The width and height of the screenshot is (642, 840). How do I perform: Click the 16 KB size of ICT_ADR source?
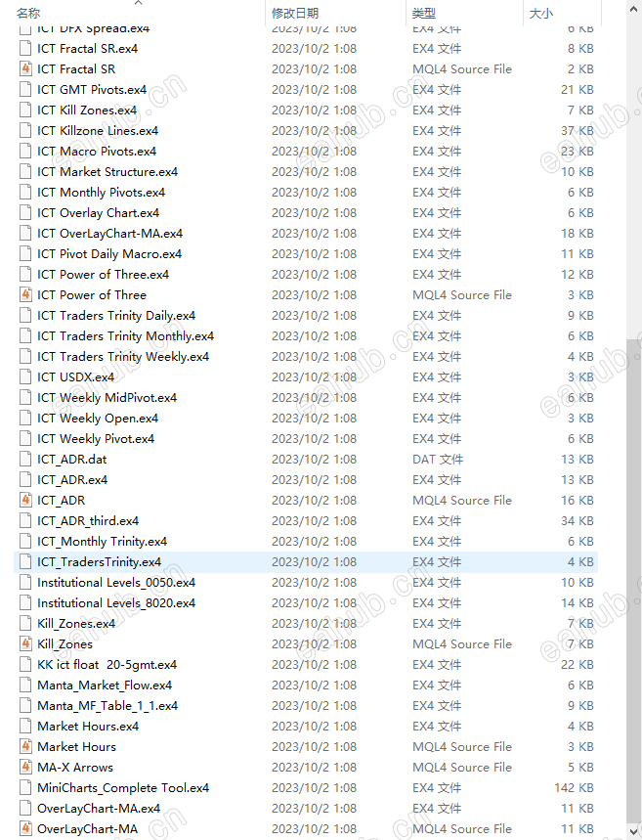tap(578, 500)
